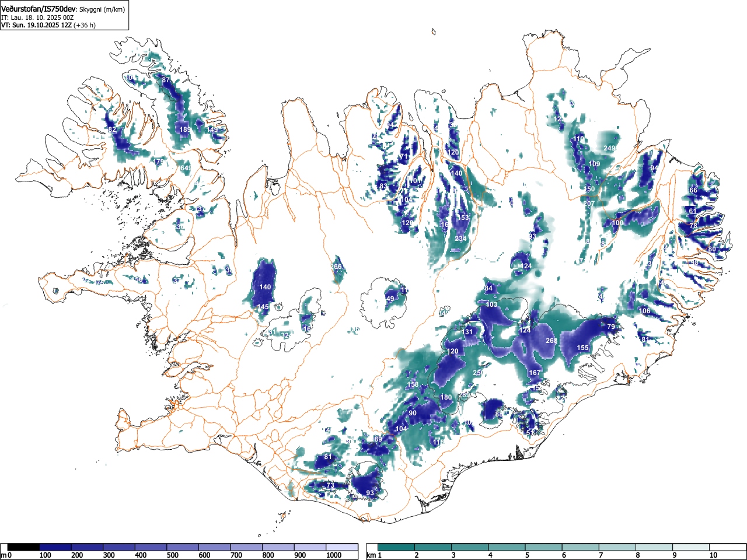Viewport: 747px width, 560px height.
Task: Click the 104 map value
Action: [x=401, y=429]
